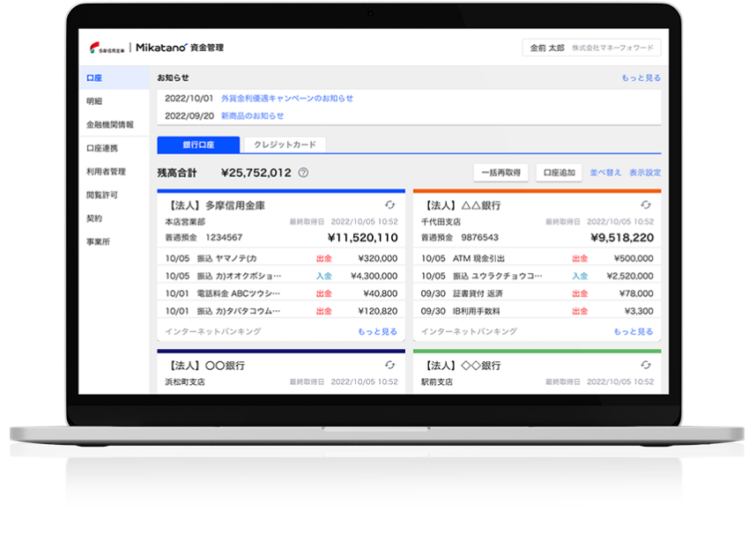Click もっと見る in 多摩信用金庫 card
This screenshot has height=533, width=756.
(377, 331)
